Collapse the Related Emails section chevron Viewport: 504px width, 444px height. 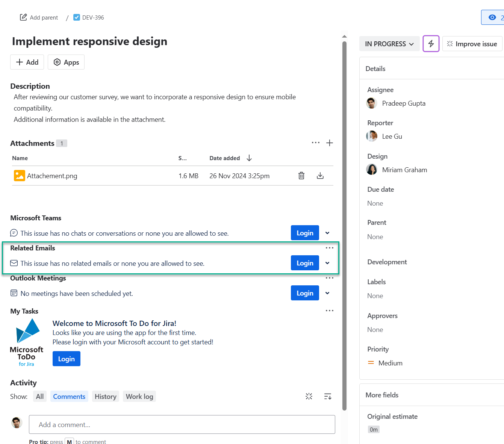[327, 263]
